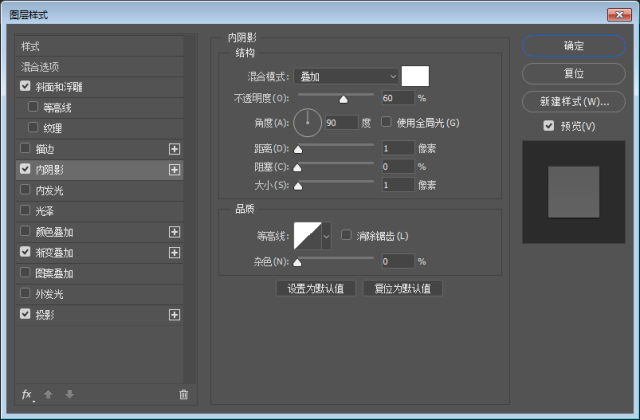Click the 阻塞 value input field
The height and width of the screenshot is (420, 640).
pos(398,167)
